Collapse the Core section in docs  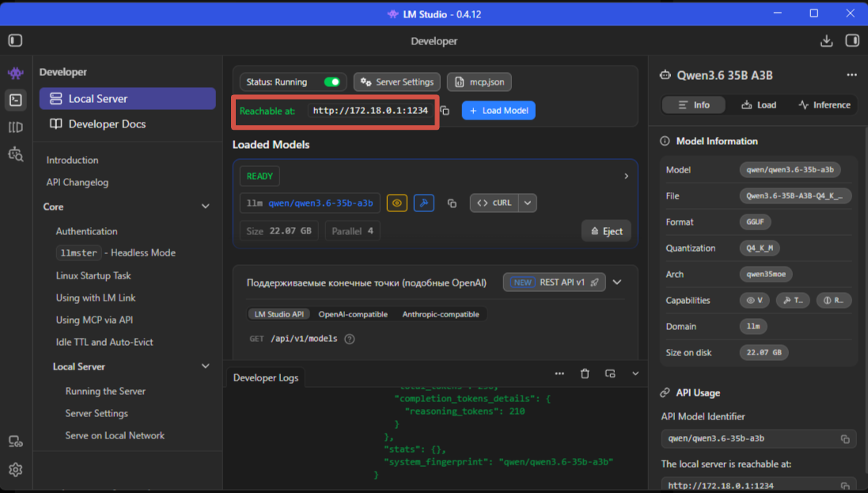coord(206,207)
